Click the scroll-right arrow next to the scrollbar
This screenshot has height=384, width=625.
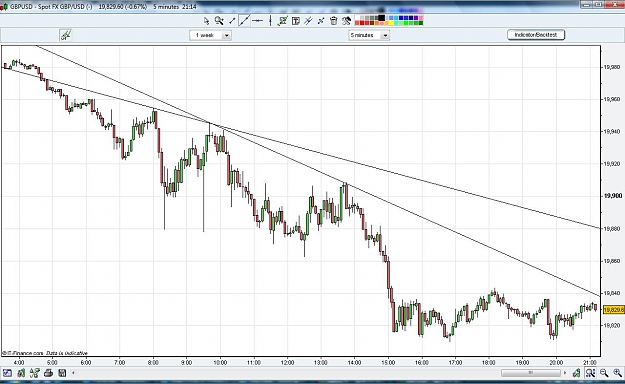pos(565,373)
